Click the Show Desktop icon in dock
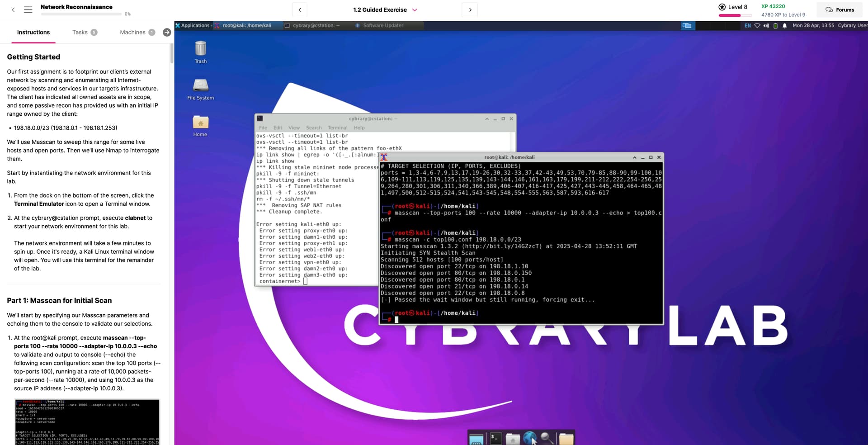868x445 pixels. (476, 439)
